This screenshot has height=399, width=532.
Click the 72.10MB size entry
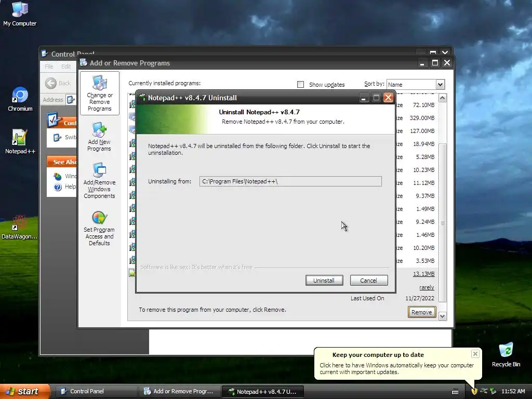coord(423,105)
